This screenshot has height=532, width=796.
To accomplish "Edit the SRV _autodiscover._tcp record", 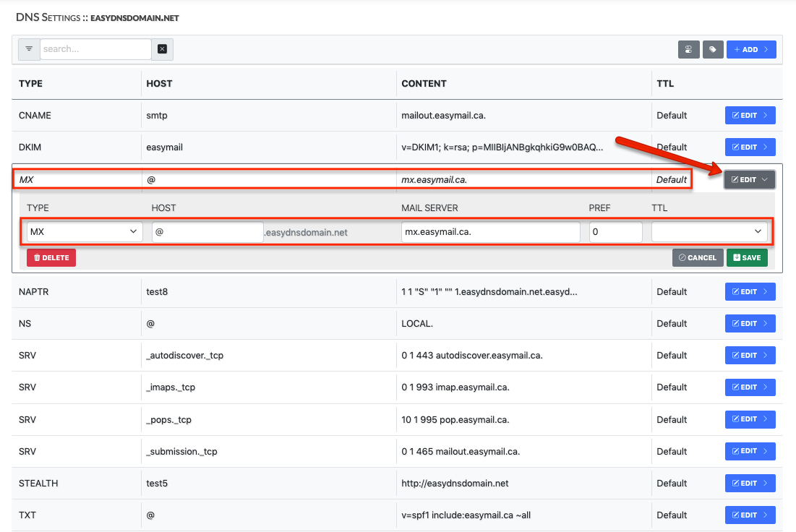I will coord(750,356).
